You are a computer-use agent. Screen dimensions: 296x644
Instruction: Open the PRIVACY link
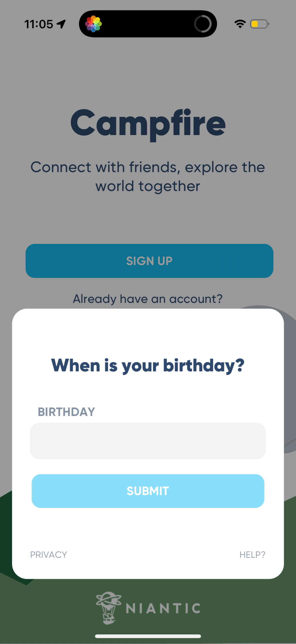[x=48, y=555]
